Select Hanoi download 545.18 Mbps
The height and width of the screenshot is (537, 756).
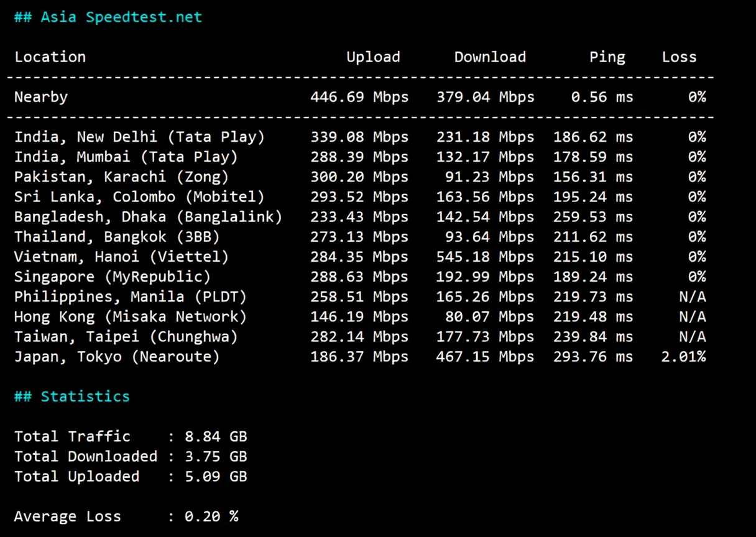pyautogui.click(x=485, y=257)
